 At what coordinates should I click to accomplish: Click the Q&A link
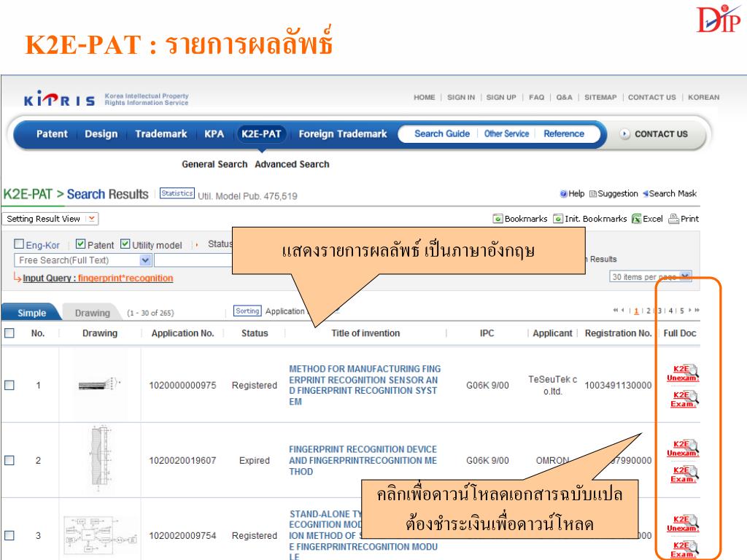(564, 97)
